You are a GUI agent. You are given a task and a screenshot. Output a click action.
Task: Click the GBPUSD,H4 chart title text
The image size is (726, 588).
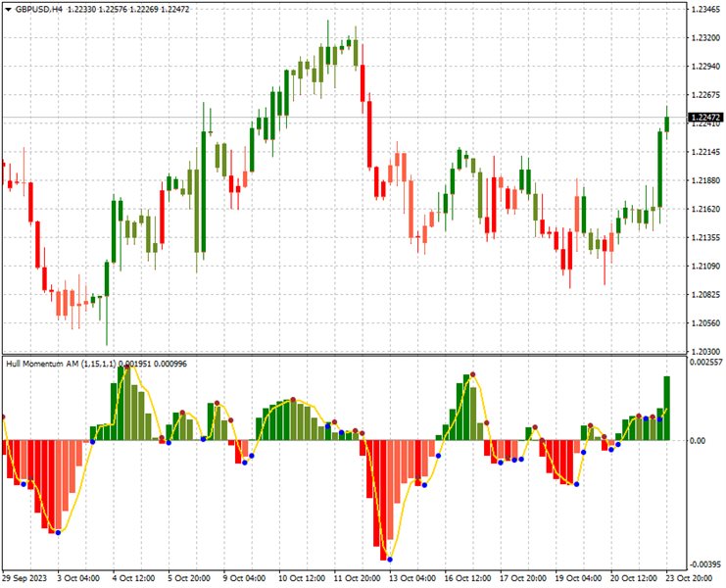(39, 9)
